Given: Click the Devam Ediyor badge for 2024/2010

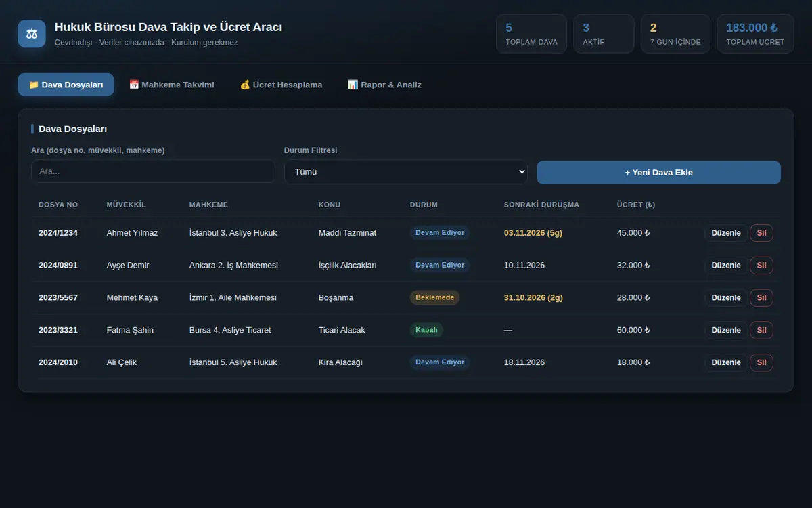Looking at the screenshot, I should point(440,362).
